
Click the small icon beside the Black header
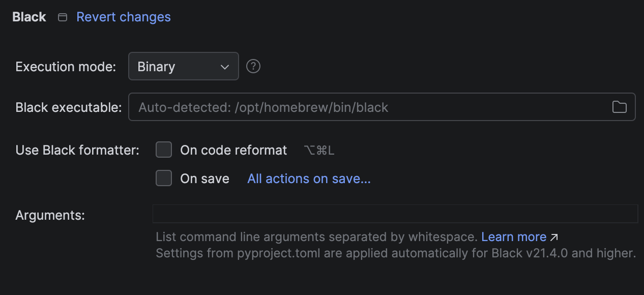point(62,16)
